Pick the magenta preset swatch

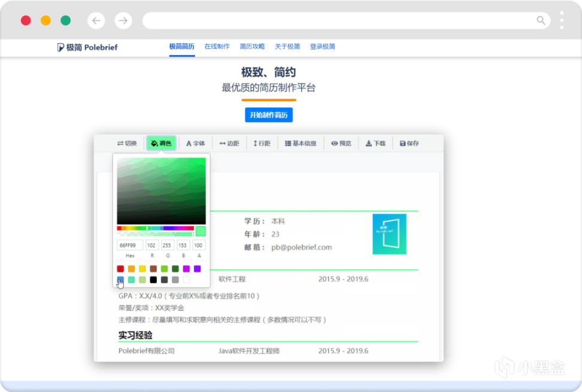(186, 269)
